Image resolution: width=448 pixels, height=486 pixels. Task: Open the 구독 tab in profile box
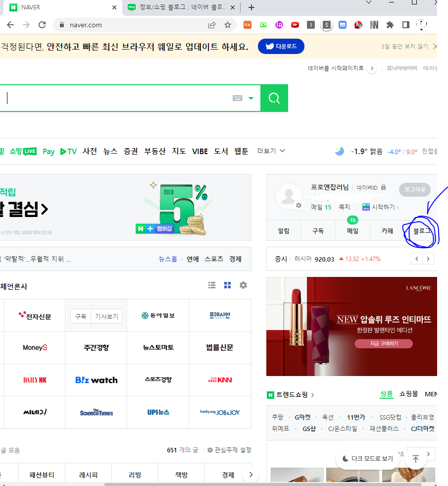[x=318, y=231]
